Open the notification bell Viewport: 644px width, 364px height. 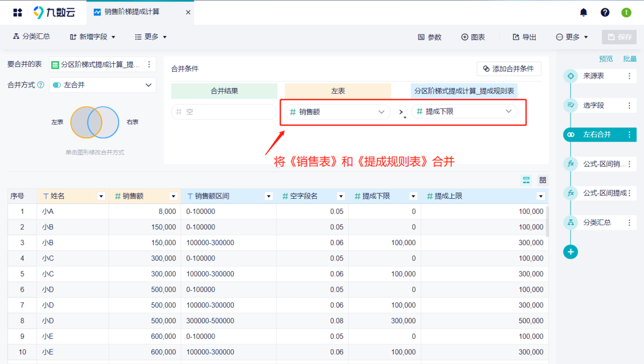[x=583, y=12]
